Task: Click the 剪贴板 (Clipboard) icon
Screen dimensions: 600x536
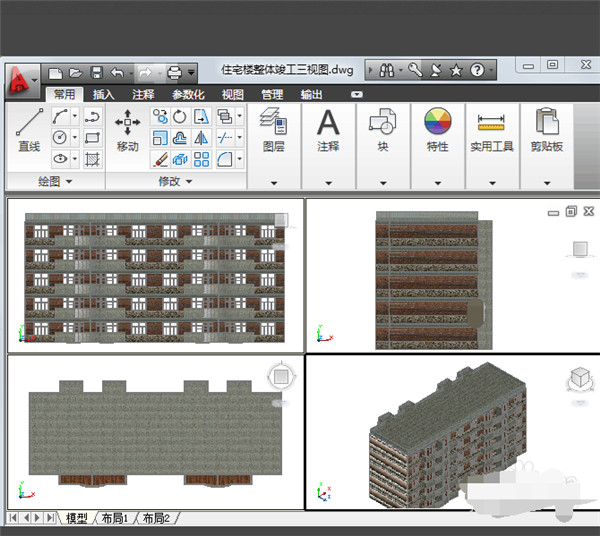Action: 546,124
